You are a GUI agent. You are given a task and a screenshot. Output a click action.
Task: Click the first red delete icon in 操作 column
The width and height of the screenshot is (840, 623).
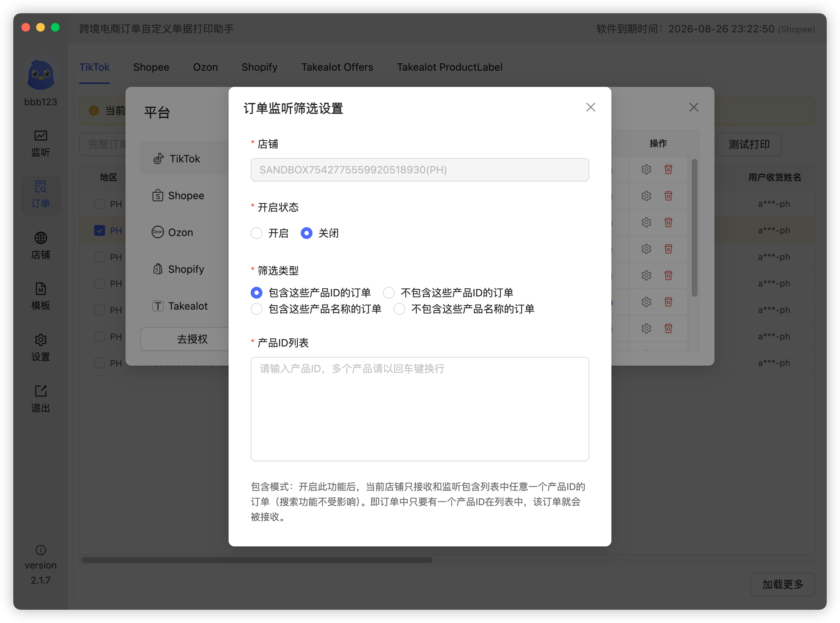(668, 169)
